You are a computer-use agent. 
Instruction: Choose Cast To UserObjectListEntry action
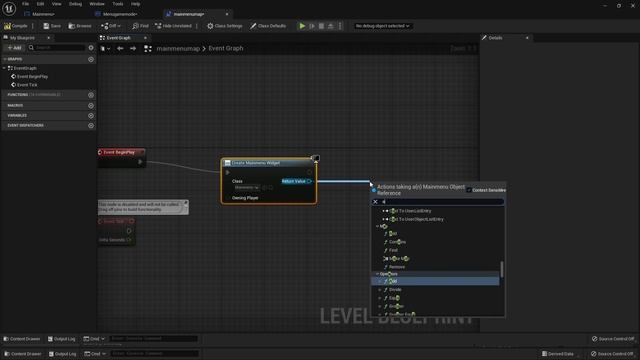click(416, 219)
